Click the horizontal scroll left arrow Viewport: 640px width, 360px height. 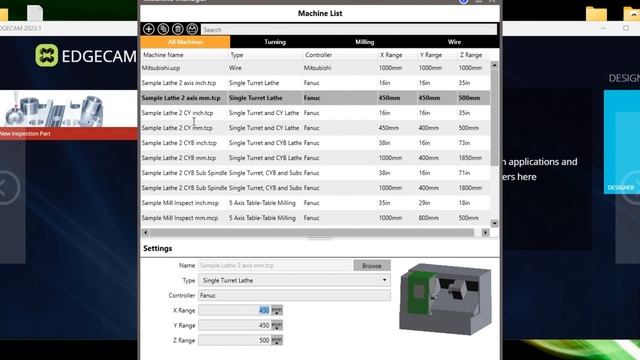tap(145, 232)
